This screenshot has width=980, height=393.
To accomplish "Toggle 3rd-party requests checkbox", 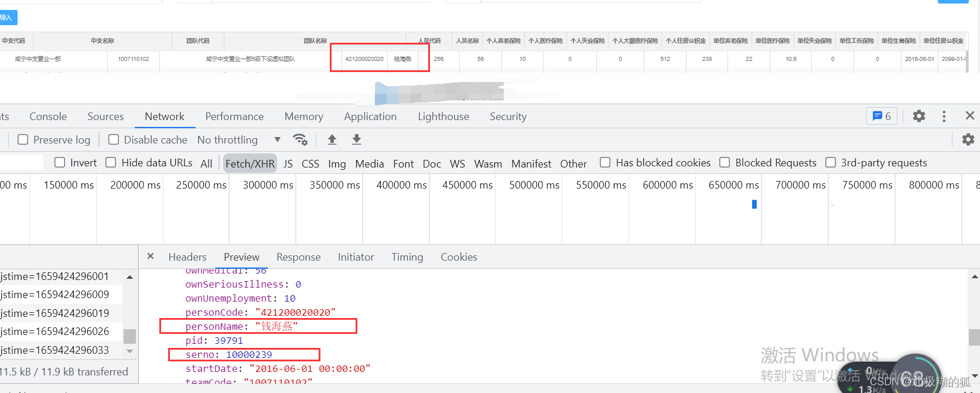I will click(831, 162).
